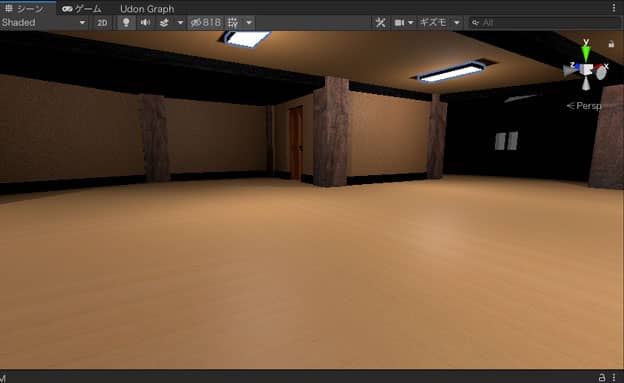Lock the scene gizmo rotation with the padlock
This screenshot has width=624, height=383.
[611, 44]
